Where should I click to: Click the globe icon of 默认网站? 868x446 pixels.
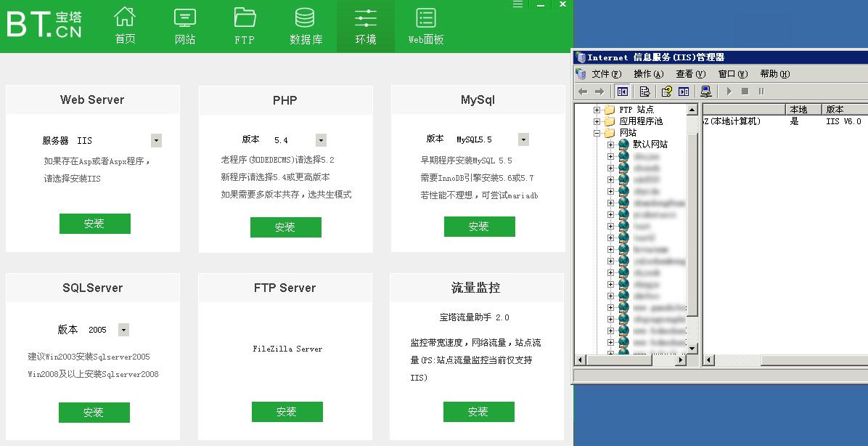[x=624, y=145]
